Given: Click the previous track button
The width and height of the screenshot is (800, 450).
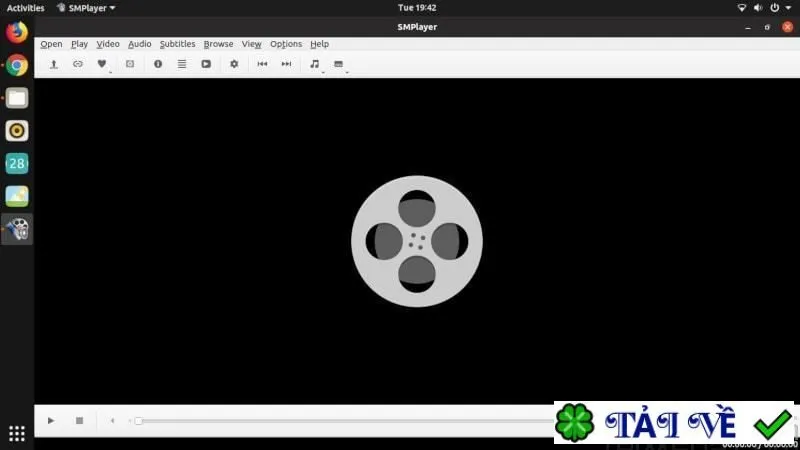Looking at the screenshot, I should point(262,64).
